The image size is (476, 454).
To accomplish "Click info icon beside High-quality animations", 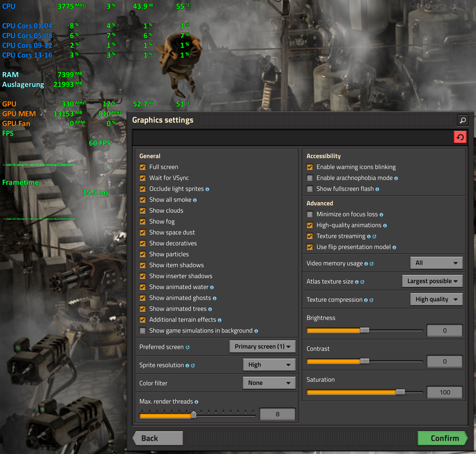I will coord(385,226).
